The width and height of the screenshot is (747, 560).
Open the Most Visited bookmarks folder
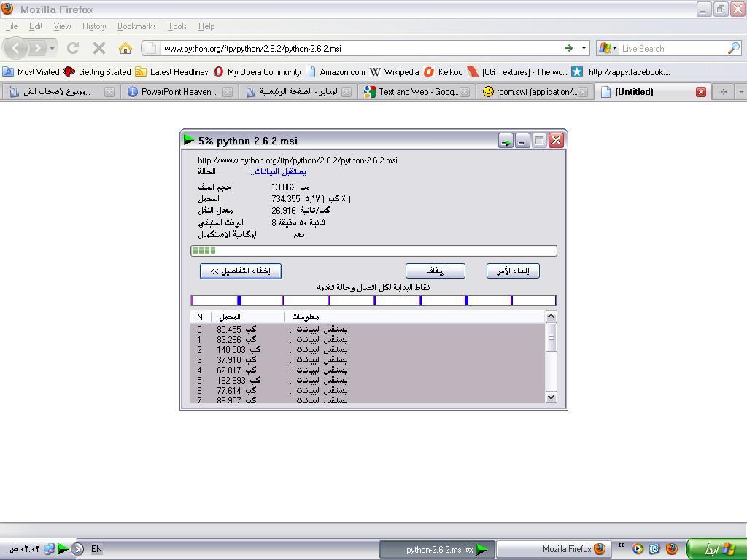tap(31, 72)
